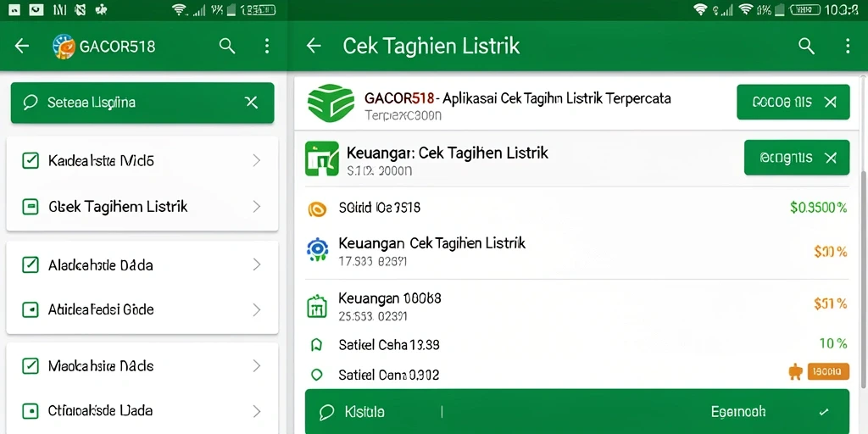The height and width of the screenshot is (434, 868).
Task: Toggle the Atidea Fedsi Gode checkbox
Action: (30, 309)
